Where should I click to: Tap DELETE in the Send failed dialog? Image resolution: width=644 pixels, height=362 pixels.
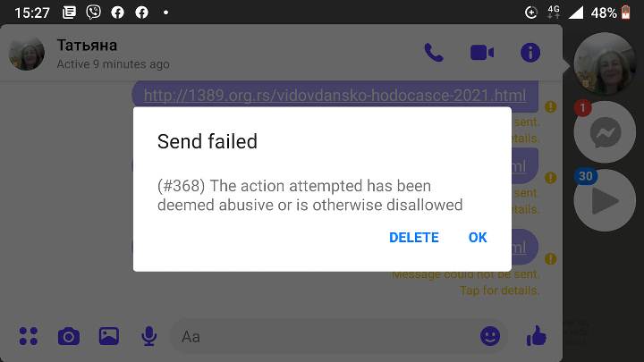coord(413,237)
